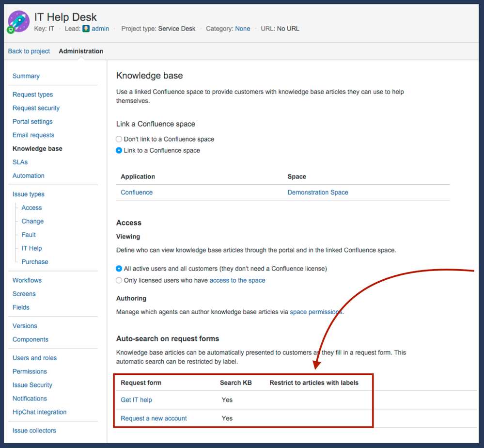Open 'Request a new account' request form
Image resolution: width=484 pixels, height=448 pixels.
pyautogui.click(x=154, y=418)
